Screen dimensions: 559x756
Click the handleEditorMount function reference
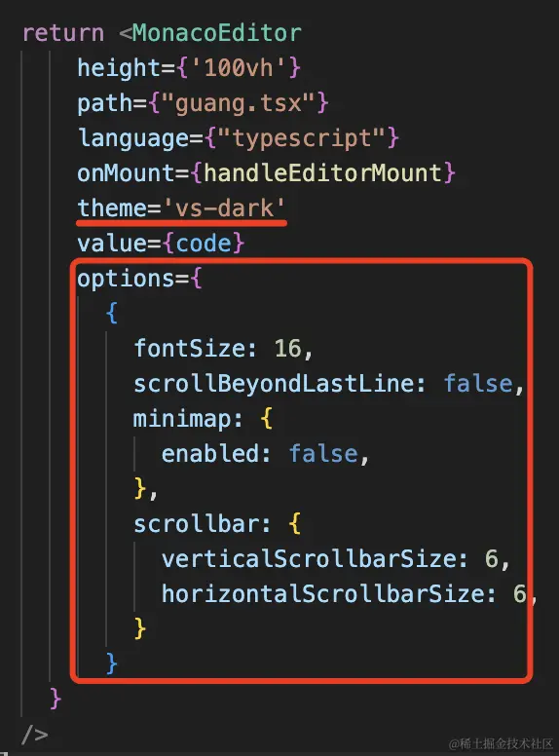[x=322, y=173]
